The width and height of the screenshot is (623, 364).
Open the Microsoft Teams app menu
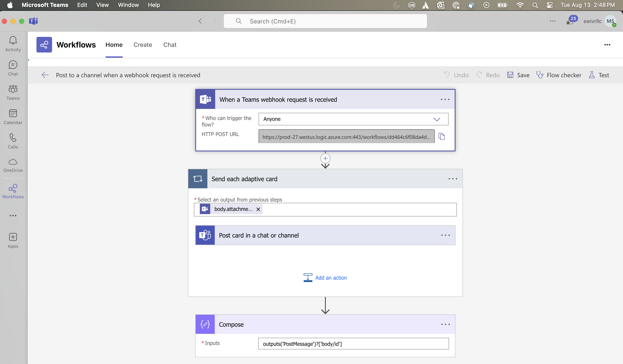(45, 5)
